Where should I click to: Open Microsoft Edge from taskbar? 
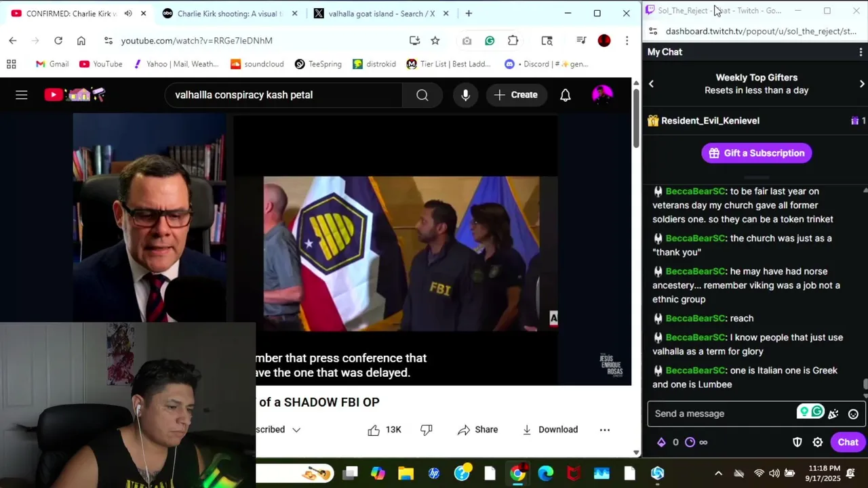(x=545, y=473)
